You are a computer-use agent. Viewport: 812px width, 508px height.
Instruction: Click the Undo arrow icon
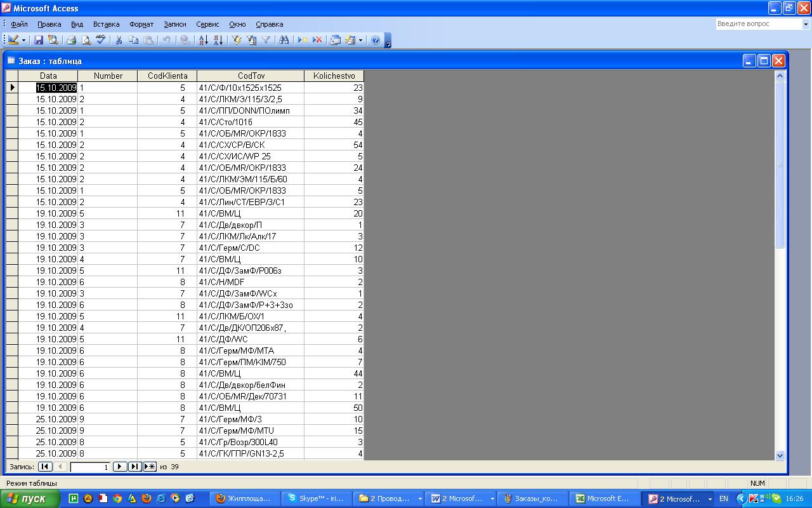[166, 40]
